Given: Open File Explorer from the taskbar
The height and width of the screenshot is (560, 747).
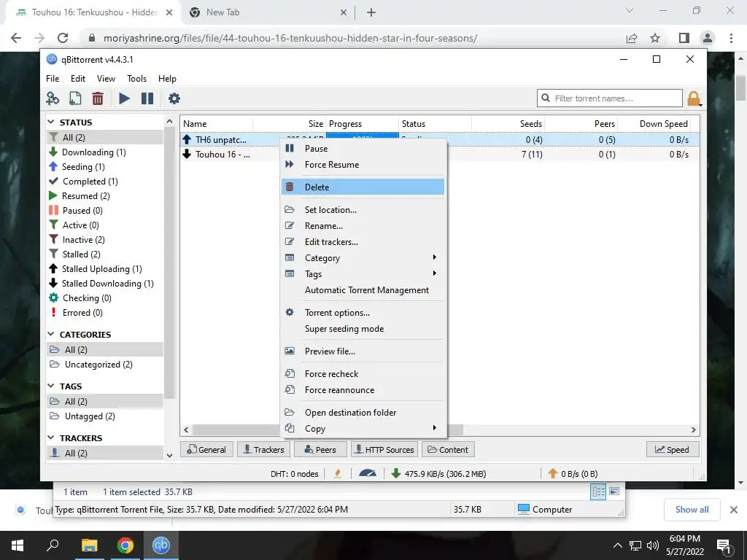Looking at the screenshot, I should click(x=89, y=545).
